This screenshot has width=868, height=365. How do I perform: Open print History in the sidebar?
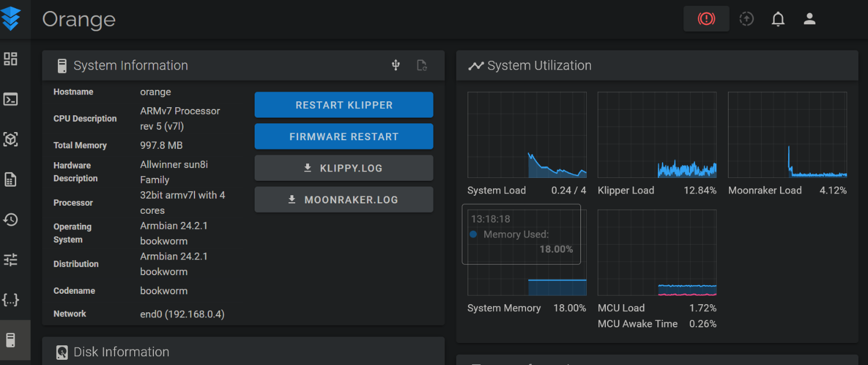10,220
